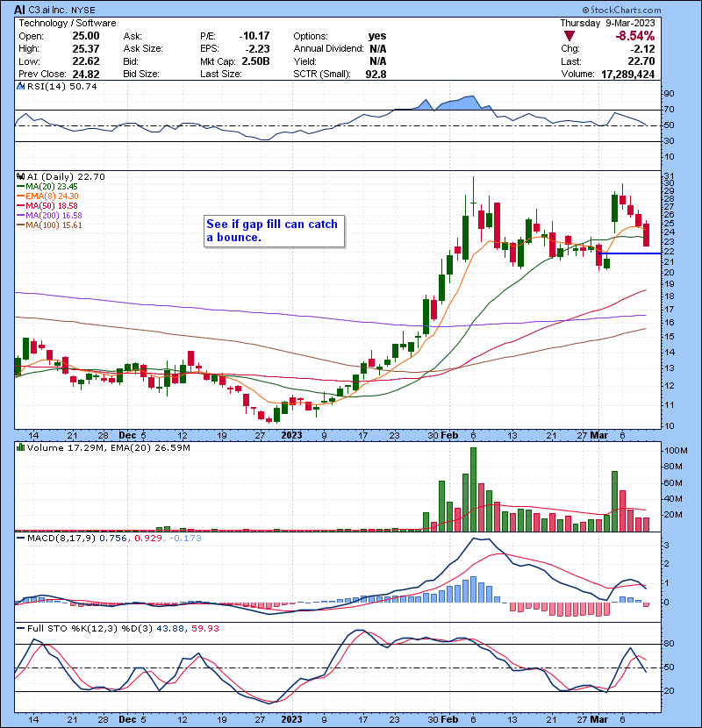Click the AI (Daily) 22.70 chart label
This screenshot has width=702, height=728.
(66, 176)
